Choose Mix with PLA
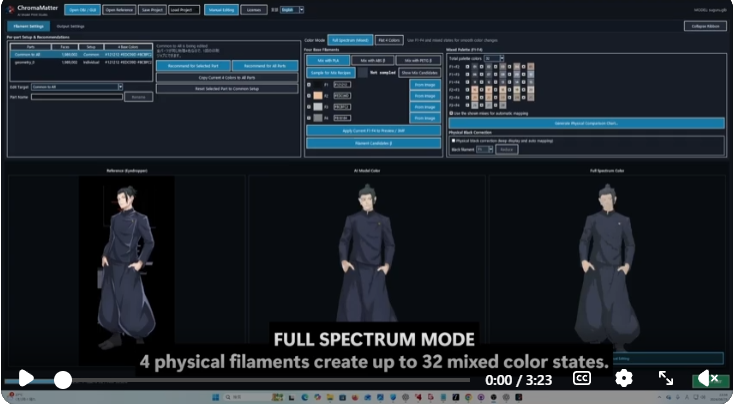Screen dimensions: 736x404 coord(328,61)
